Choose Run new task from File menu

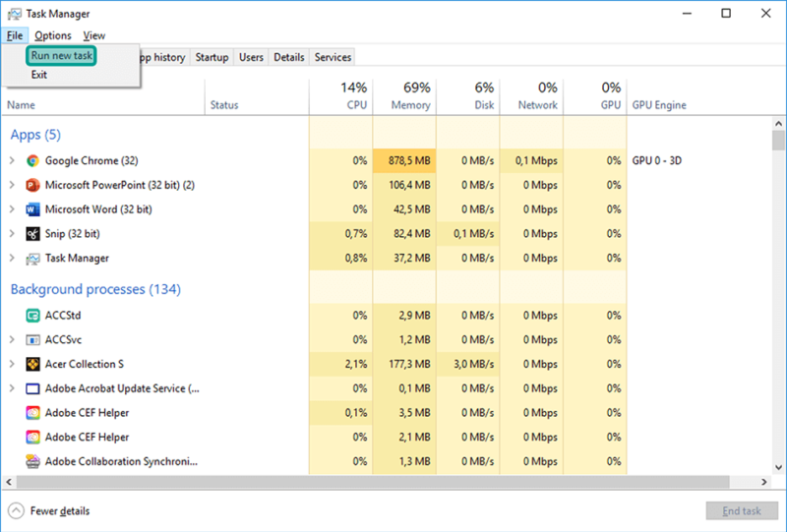coord(61,56)
